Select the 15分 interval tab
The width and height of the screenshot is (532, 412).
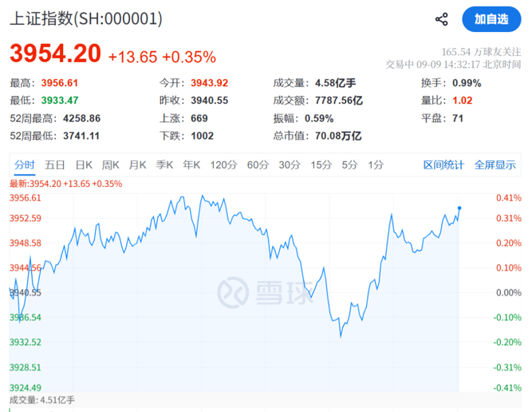(x=321, y=165)
